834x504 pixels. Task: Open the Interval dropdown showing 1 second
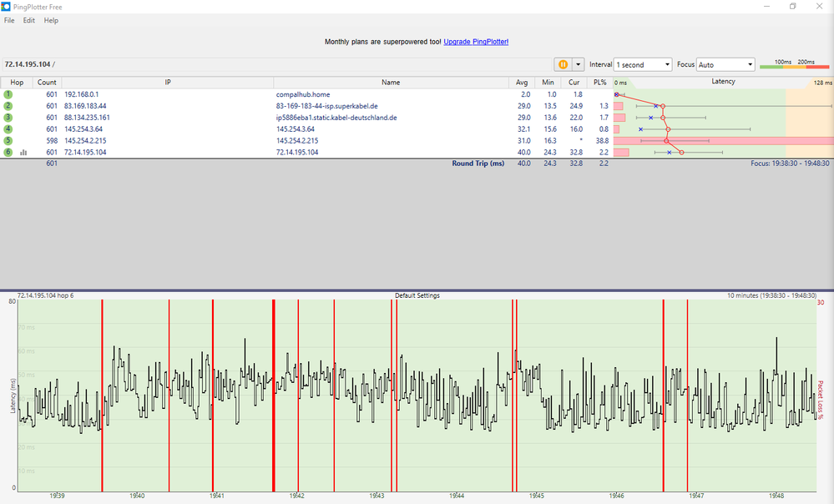pyautogui.click(x=643, y=64)
